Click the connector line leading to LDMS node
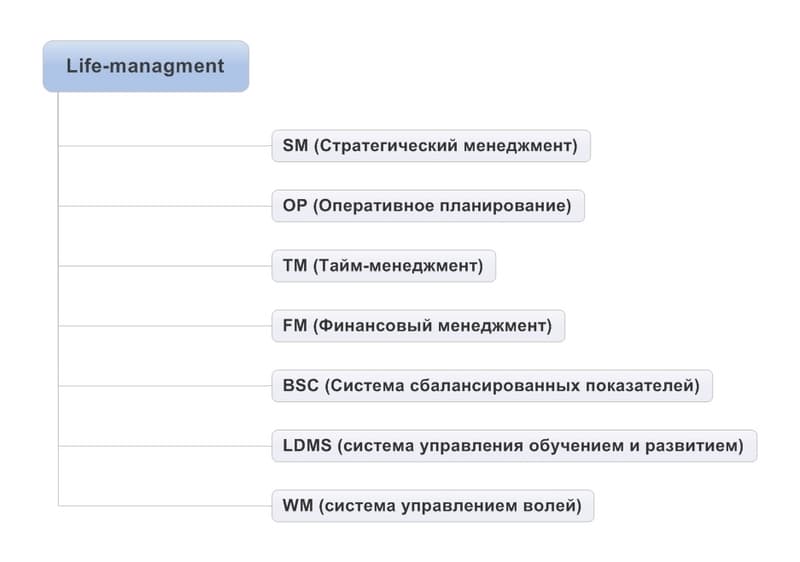Screen dimensions: 800x562 tap(165, 446)
